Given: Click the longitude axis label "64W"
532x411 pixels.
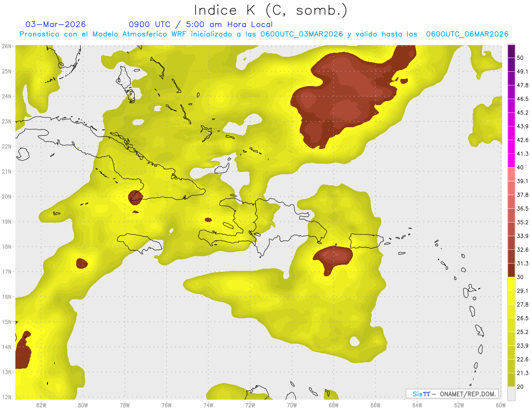Looking at the screenshot, I should 417,405.
